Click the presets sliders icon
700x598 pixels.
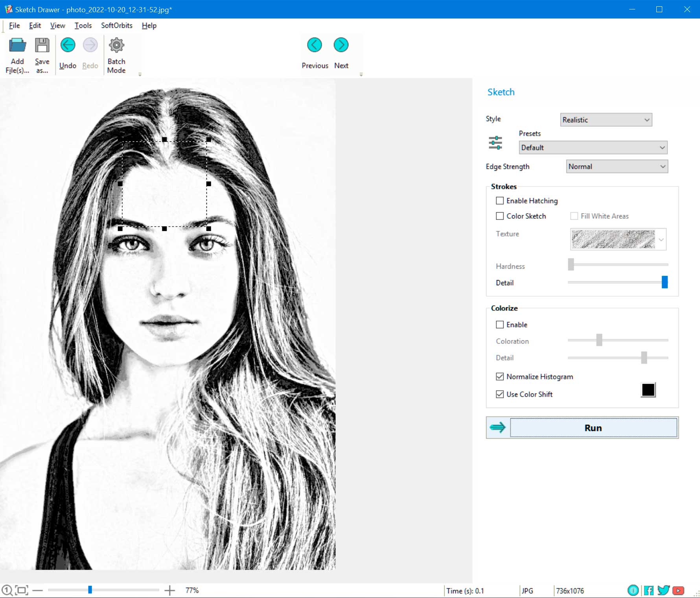[x=496, y=142]
